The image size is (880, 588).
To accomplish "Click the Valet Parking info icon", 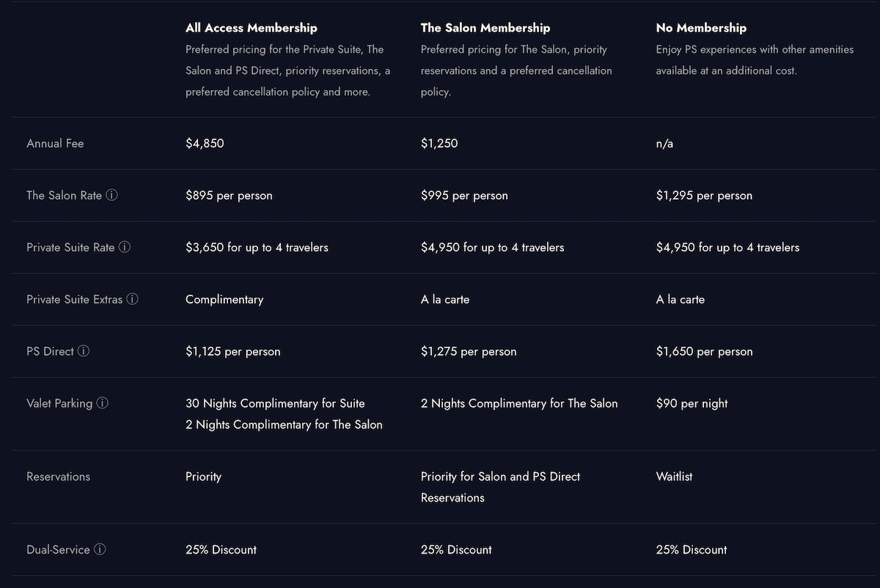I will point(103,403).
